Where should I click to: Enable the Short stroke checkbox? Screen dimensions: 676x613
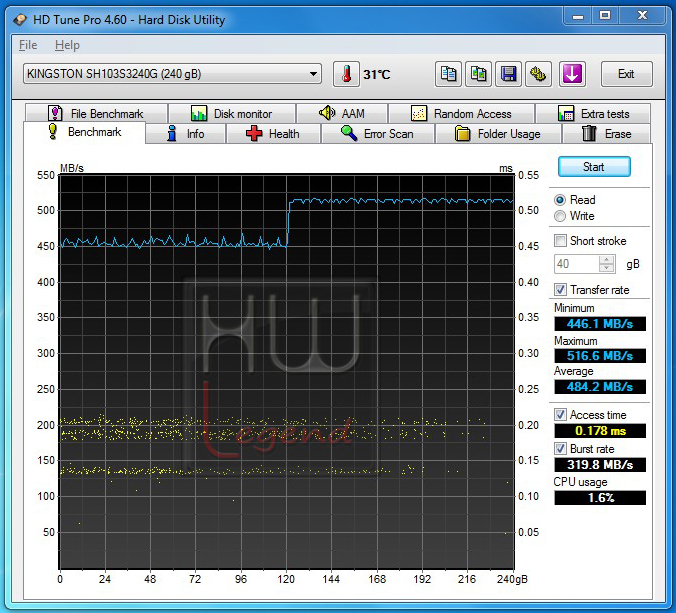[560, 241]
